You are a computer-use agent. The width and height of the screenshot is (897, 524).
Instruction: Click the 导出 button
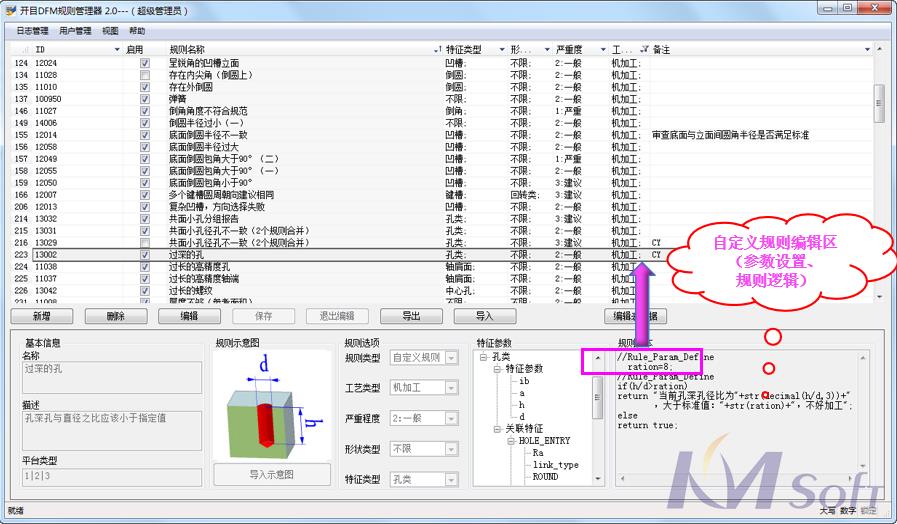tap(411, 316)
